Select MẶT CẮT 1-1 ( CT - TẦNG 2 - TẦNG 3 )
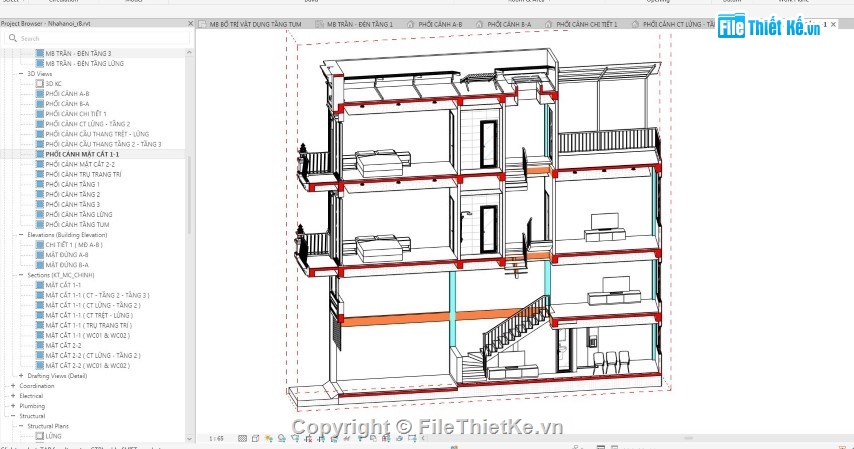The image size is (854, 449). (x=97, y=295)
